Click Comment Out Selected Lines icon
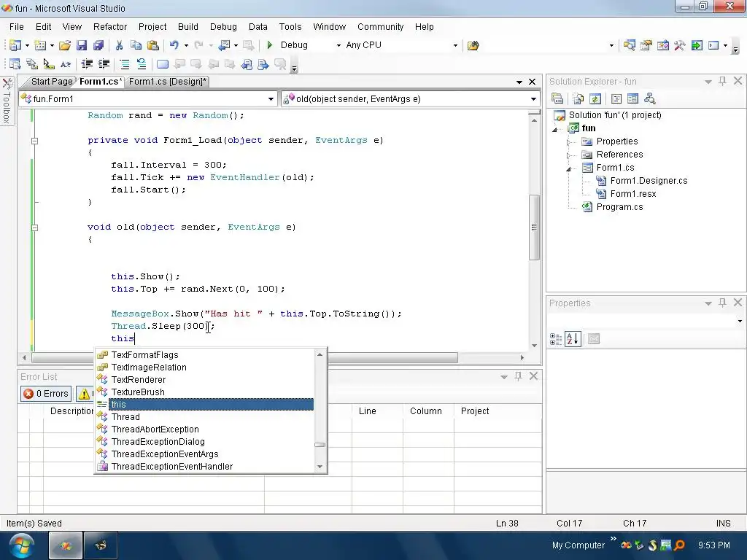Image resolution: width=747 pixels, height=560 pixels. 125,64
